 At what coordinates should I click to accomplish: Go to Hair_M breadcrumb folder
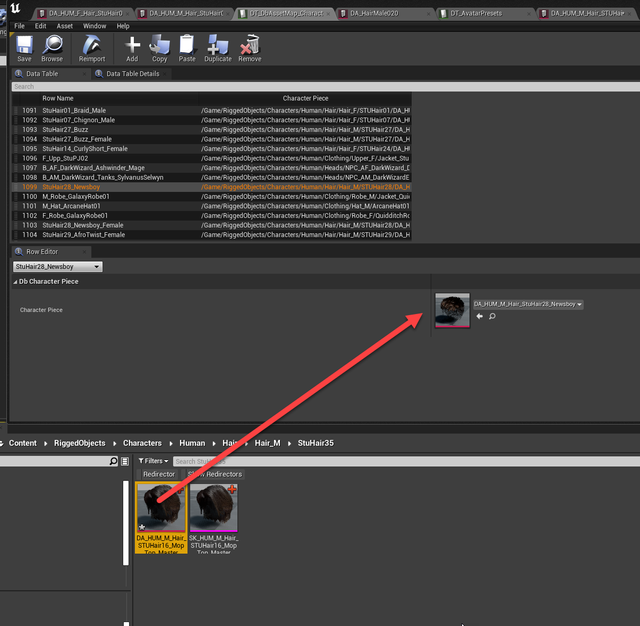click(267, 443)
